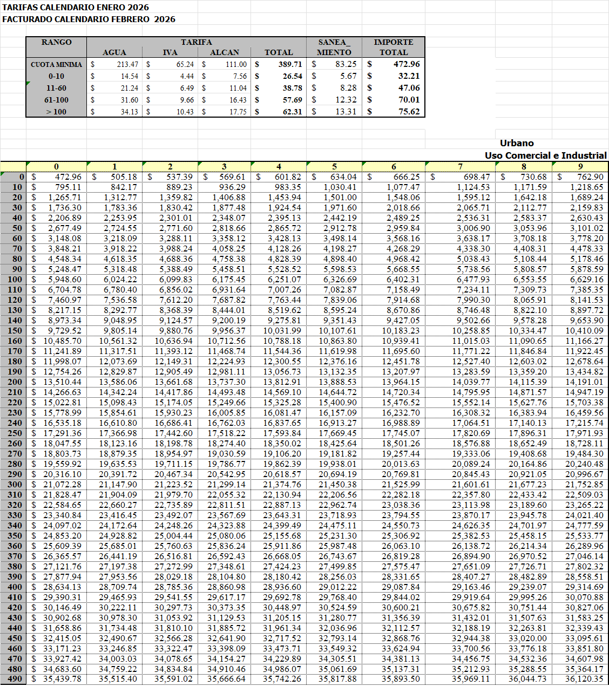The image size is (609, 700).
Task: Select the 75.62 importe total cell
Action: [x=409, y=112]
